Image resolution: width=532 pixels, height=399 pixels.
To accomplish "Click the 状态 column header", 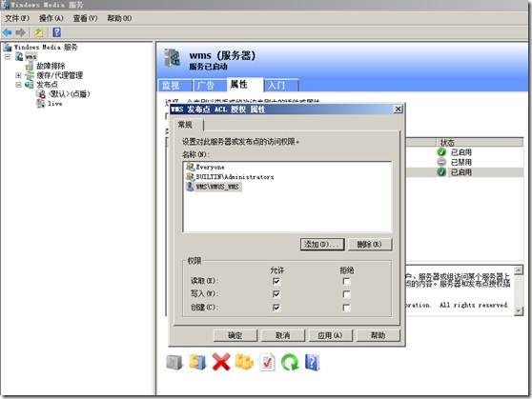I will pos(479,142).
